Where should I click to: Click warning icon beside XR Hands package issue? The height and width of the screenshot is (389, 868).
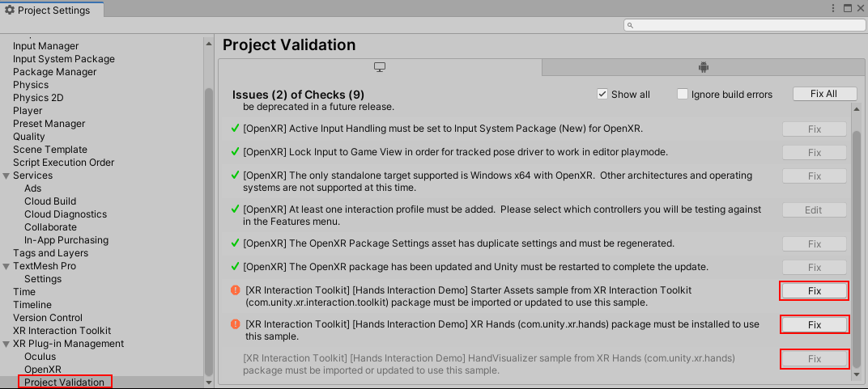236,324
